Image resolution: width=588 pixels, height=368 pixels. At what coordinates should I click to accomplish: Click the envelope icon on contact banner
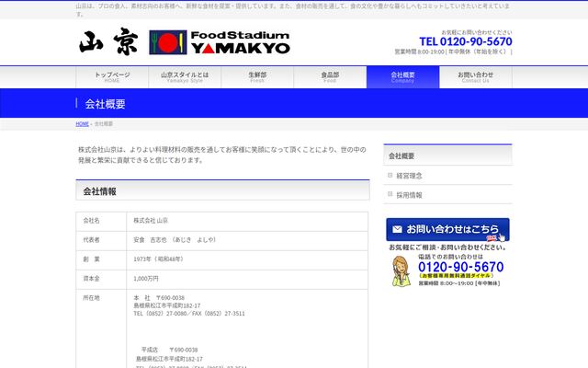(x=397, y=229)
